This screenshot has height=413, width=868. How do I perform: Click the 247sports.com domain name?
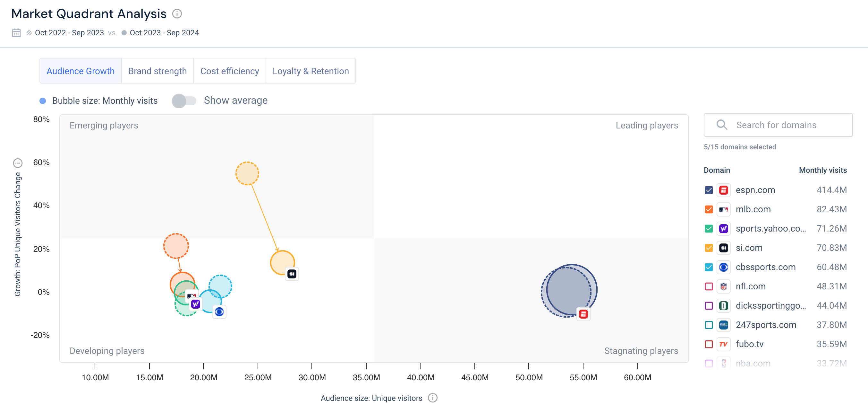[x=766, y=325]
